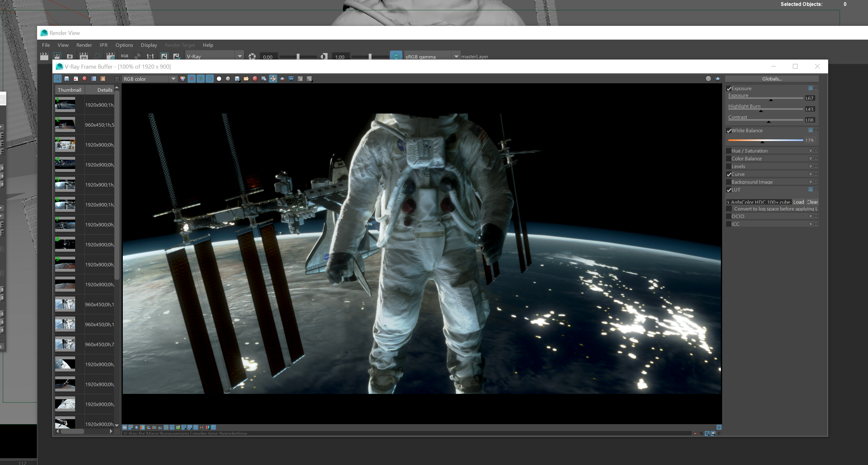Check Convert to log space before applying LUT

pos(729,209)
